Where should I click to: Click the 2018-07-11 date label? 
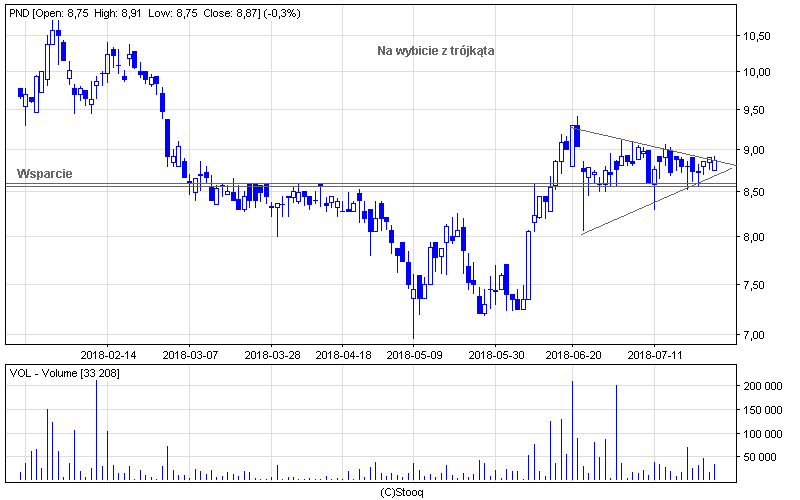click(x=655, y=355)
